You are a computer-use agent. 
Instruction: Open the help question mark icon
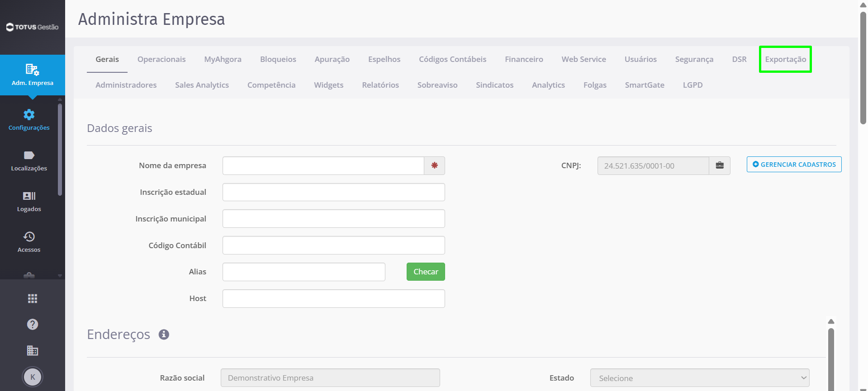[x=33, y=324]
